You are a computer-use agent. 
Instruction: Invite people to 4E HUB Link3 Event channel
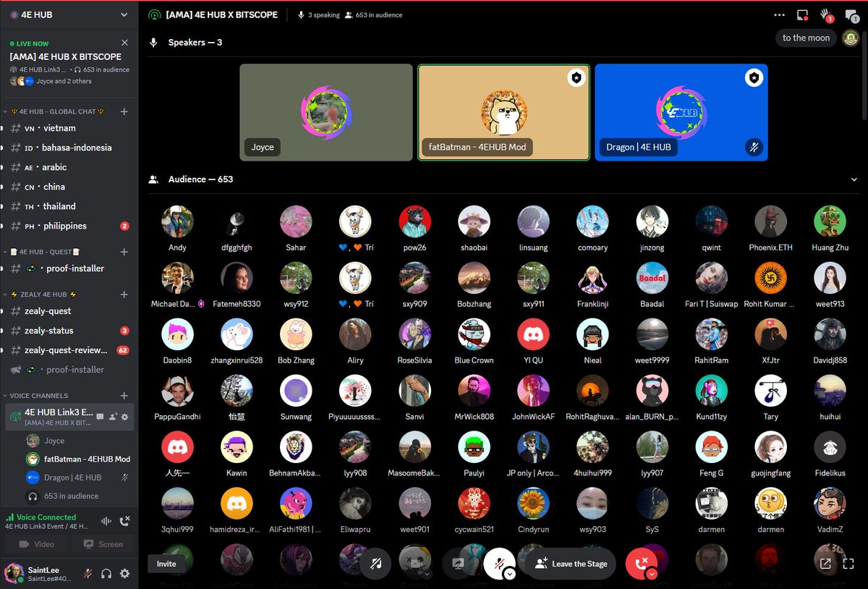click(113, 417)
